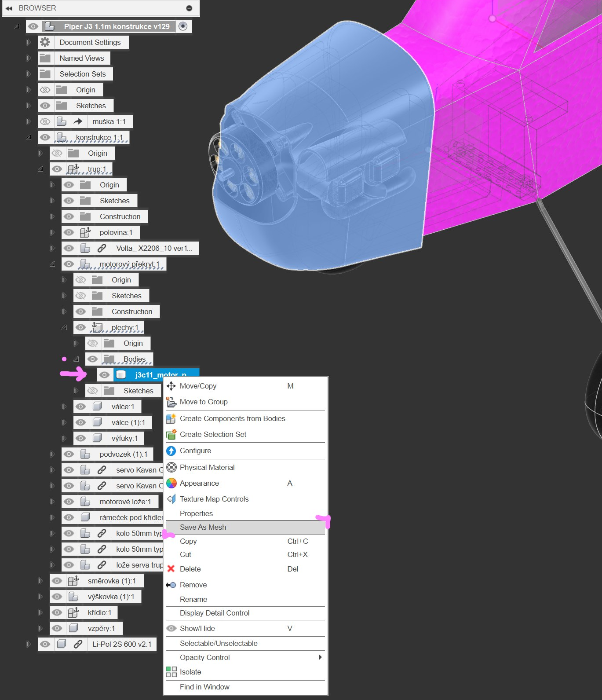Click the Document Settings gear icon

coord(45,42)
